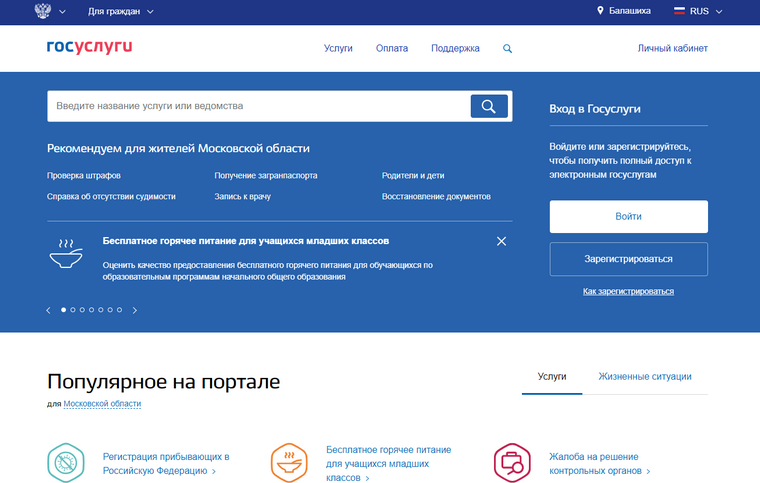Select the first carousel dot
Image resolution: width=760 pixels, height=483 pixels.
63,310
